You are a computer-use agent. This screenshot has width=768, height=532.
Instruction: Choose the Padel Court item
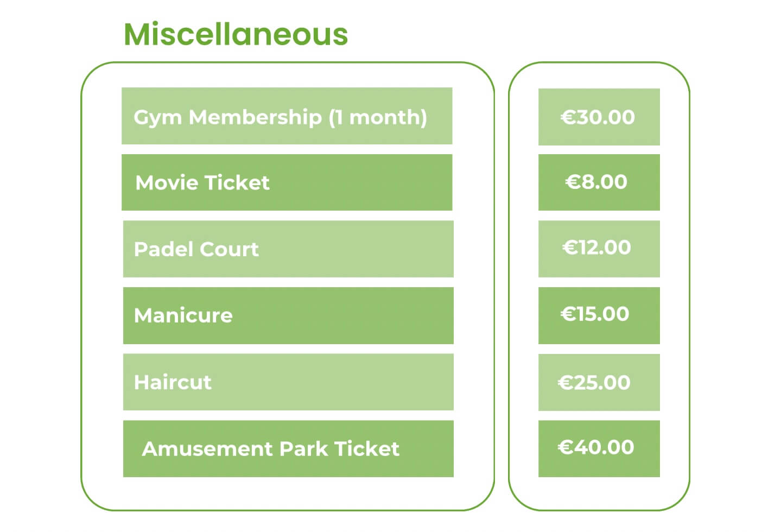tap(288, 249)
